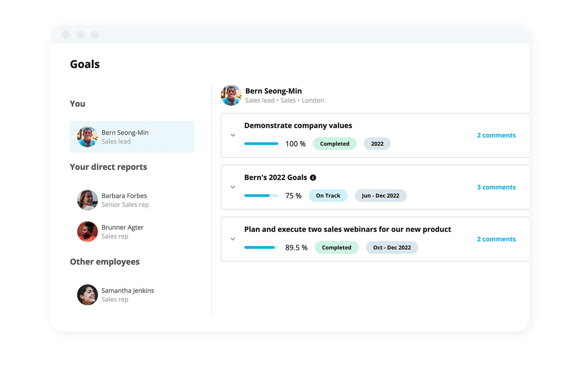Screen dimensions: 588x375
Task: Expand the sales webinars goal row
Action: coord(233,239)
